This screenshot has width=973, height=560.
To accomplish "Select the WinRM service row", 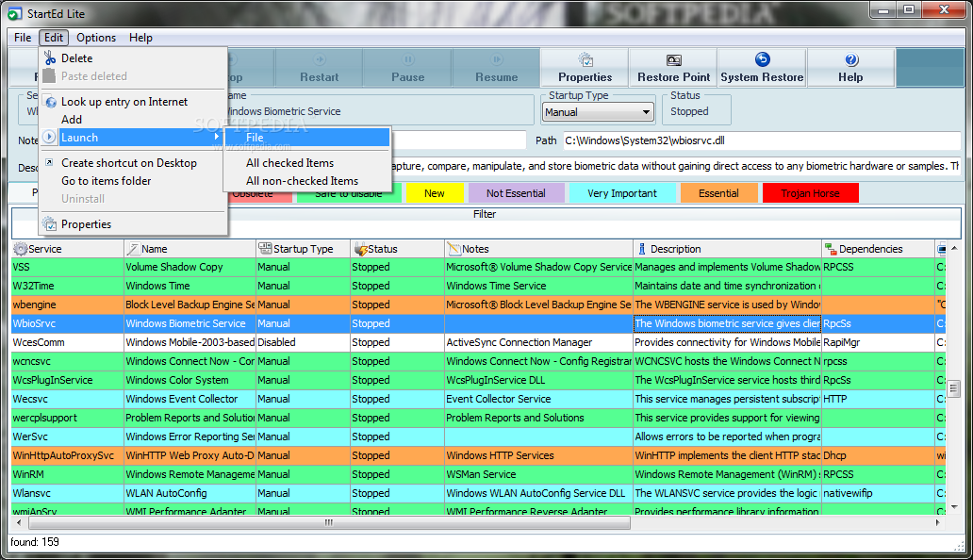I will pyautogui.click(x=478, y=474).
